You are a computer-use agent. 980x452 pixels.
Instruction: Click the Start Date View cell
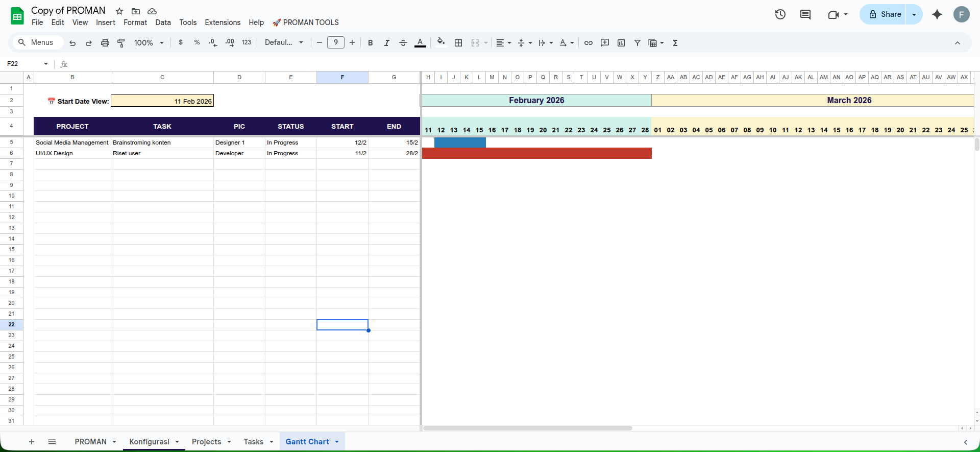click(162, 101)
